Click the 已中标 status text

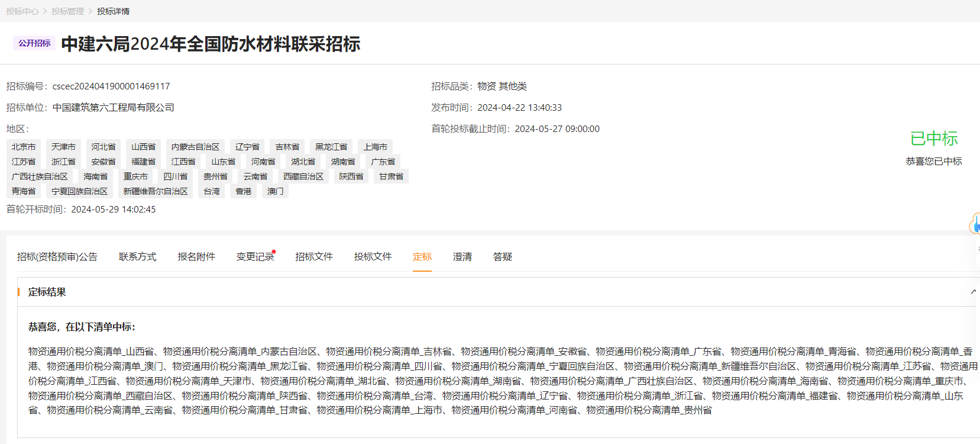934,139
